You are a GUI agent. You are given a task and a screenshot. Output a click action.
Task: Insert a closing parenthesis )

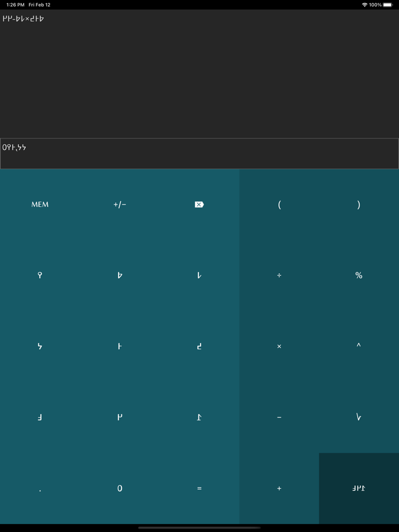coord(359,204)
